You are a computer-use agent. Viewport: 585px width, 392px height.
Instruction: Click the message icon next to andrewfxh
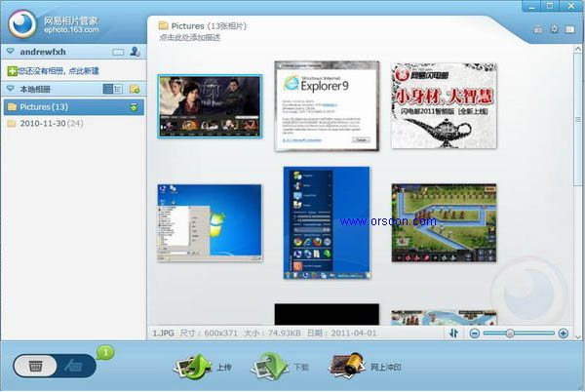pos(118,52)
